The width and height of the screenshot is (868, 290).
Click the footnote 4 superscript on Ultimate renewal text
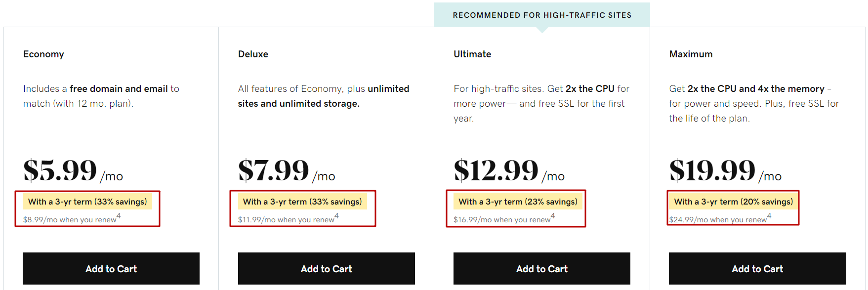click(552, 215)
